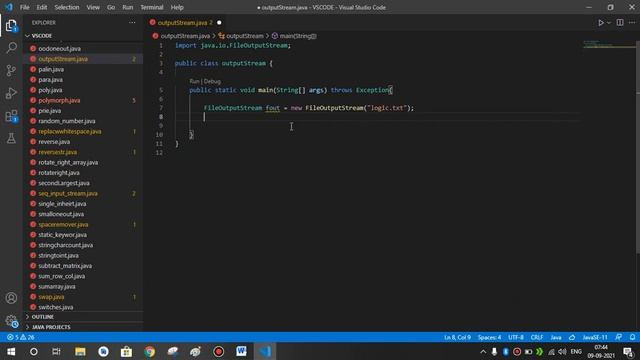This screenshot has height=360, width=640.
Task: Open the Run menu
Action: click(127, 7)
